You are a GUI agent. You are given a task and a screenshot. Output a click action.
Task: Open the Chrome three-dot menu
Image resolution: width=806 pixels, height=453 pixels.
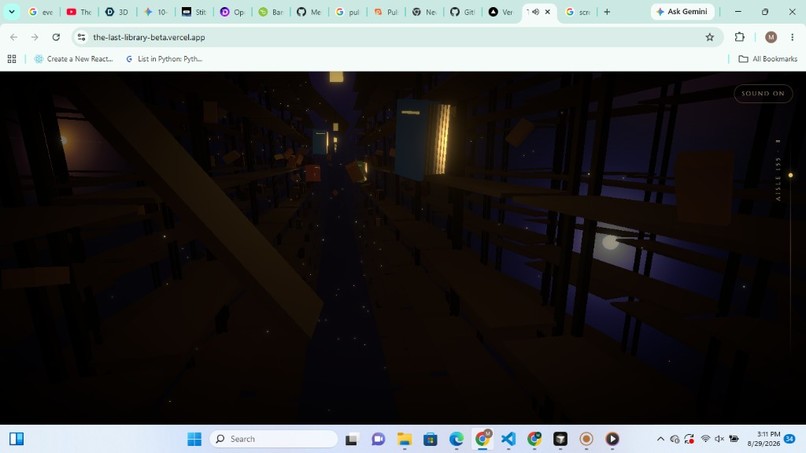792,37
